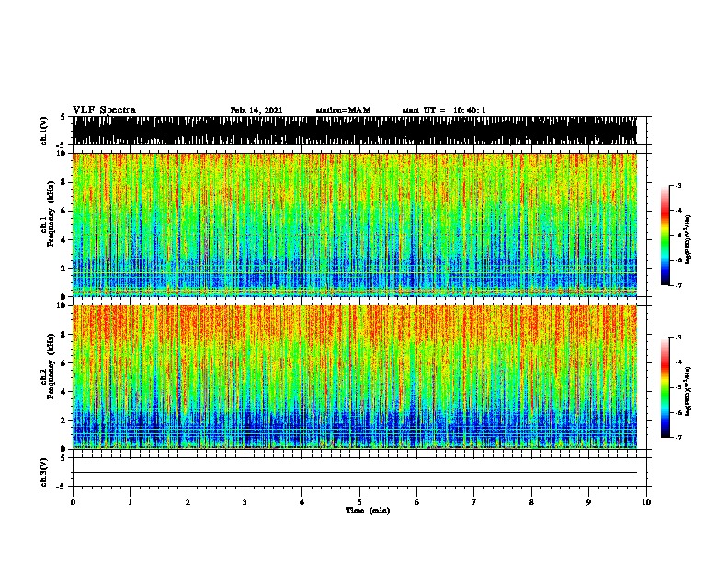The image size is (728, 563).
Task: Click the date 'Feb. 14, 2021'
Action: click(256, 110)
